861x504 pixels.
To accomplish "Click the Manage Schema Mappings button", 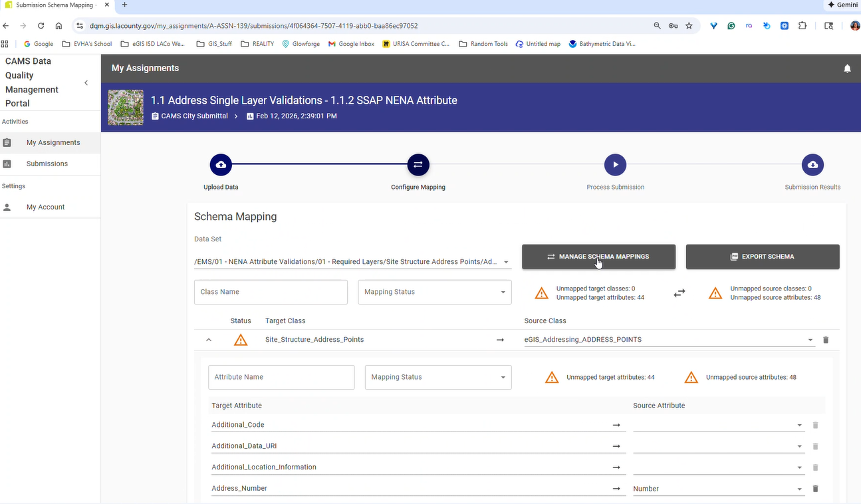I will click(598, 257).
